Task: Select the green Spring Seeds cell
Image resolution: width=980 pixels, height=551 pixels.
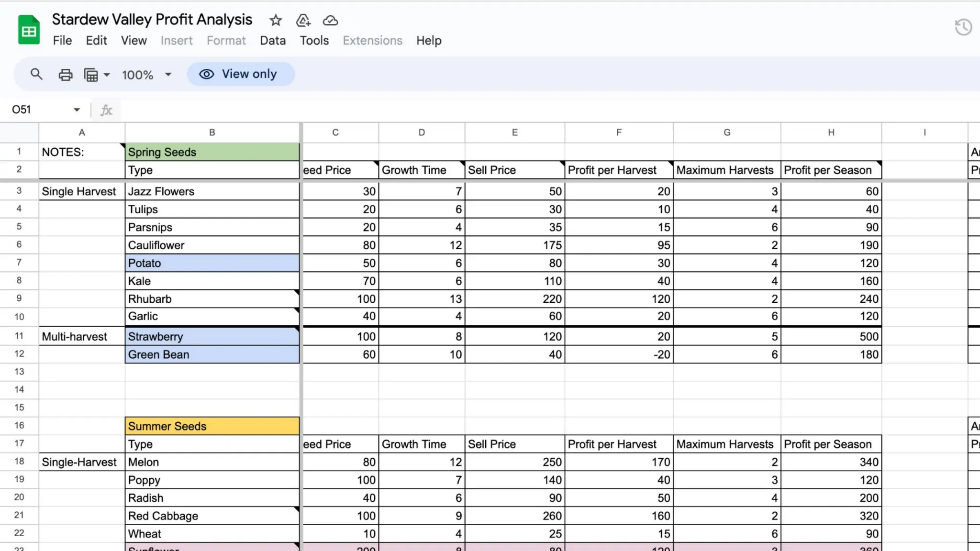Action: pos(212,152)
